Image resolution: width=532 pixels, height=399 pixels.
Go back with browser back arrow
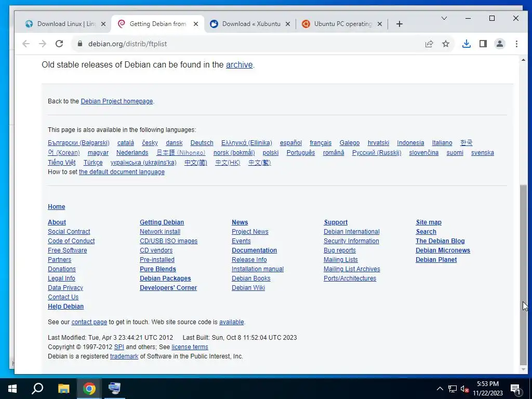coord(26,44)
